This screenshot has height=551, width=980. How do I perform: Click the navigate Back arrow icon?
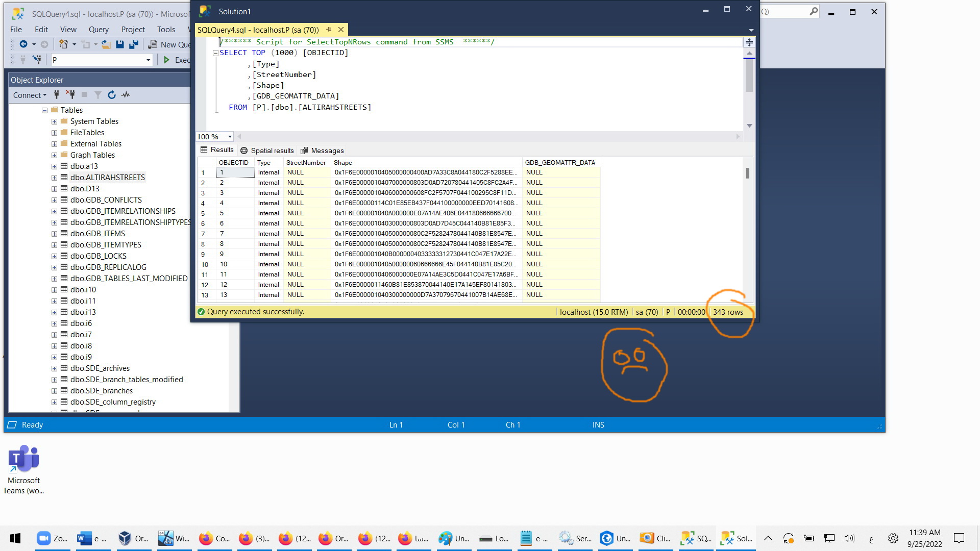click(23, 45)
